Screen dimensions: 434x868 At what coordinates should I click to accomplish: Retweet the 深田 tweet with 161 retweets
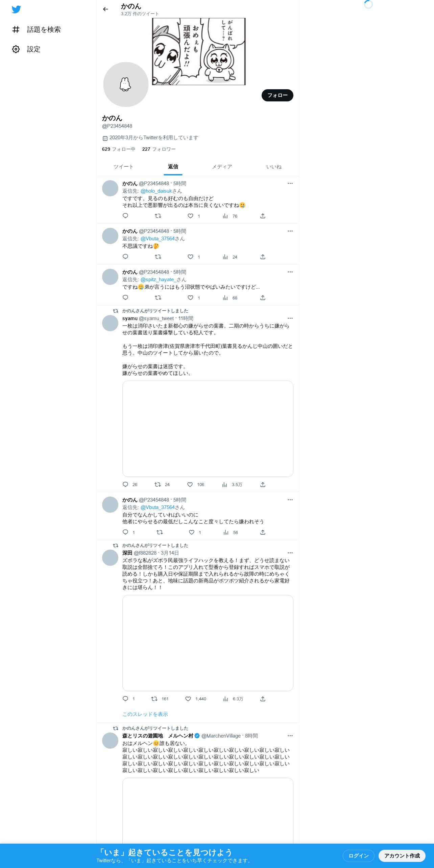pos(160,699)
